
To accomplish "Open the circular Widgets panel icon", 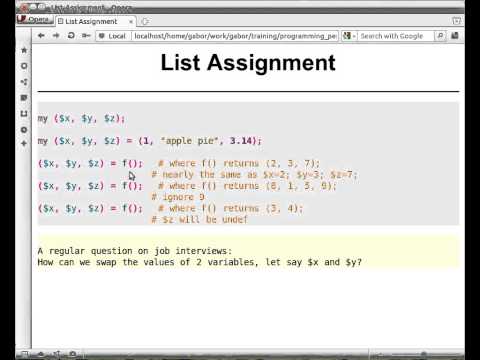I will [x=24, y=66].
